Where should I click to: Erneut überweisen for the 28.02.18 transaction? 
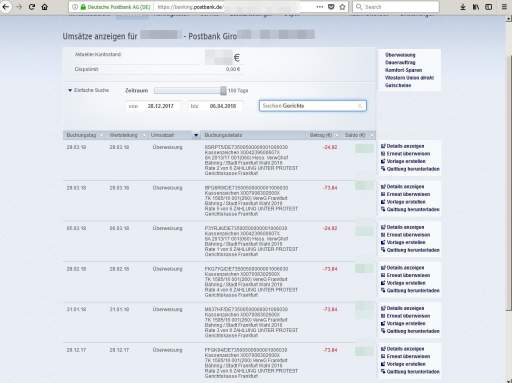pyautogui.click(x=405, y=275)
